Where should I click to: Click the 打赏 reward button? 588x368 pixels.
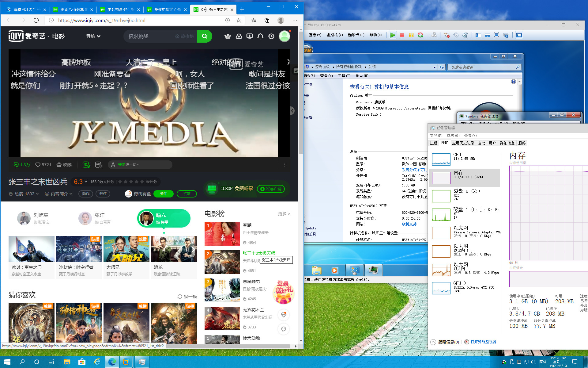tap(187, 194)
